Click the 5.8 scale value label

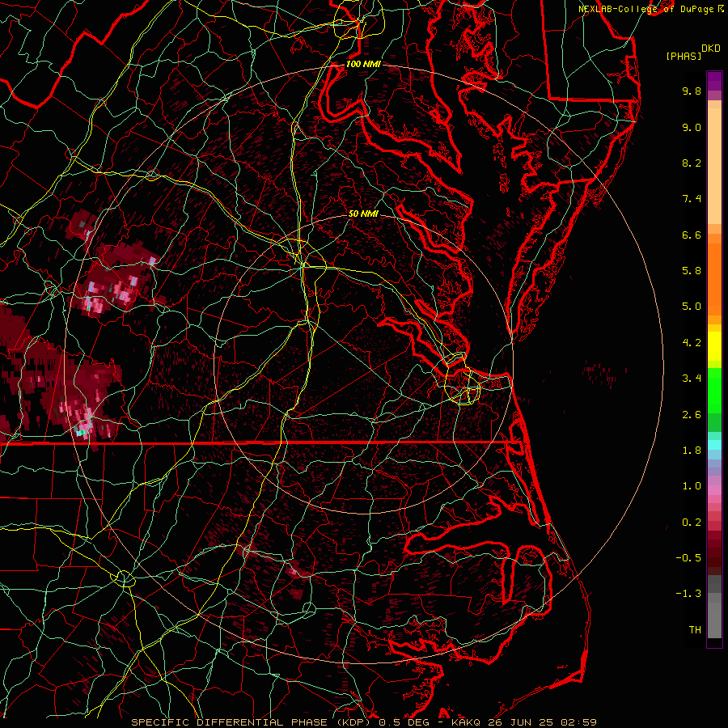[692, 271]
